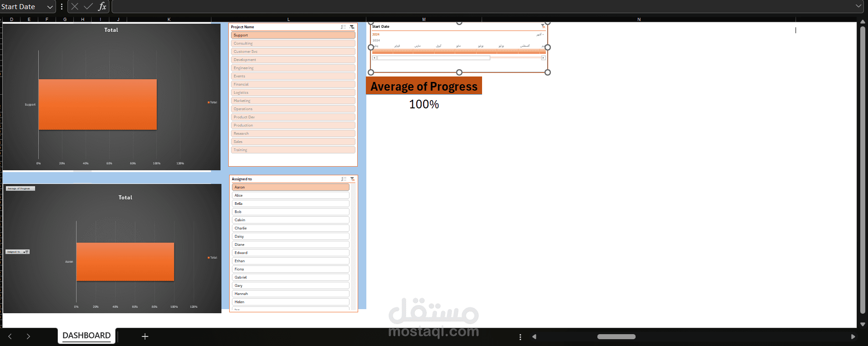Toggle multi-select in Project Name slicer
Viewport: 868px width, 346px height.
click(343, 27)
